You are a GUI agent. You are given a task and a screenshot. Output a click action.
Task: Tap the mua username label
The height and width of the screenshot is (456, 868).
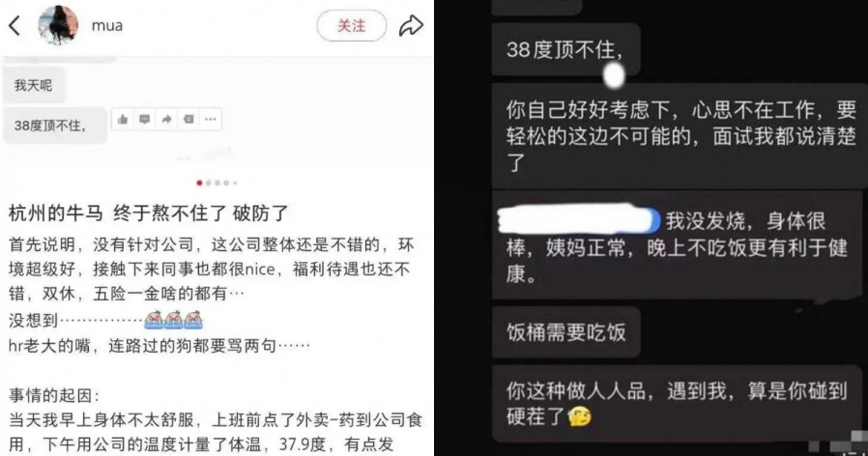(x=107, y=25)
